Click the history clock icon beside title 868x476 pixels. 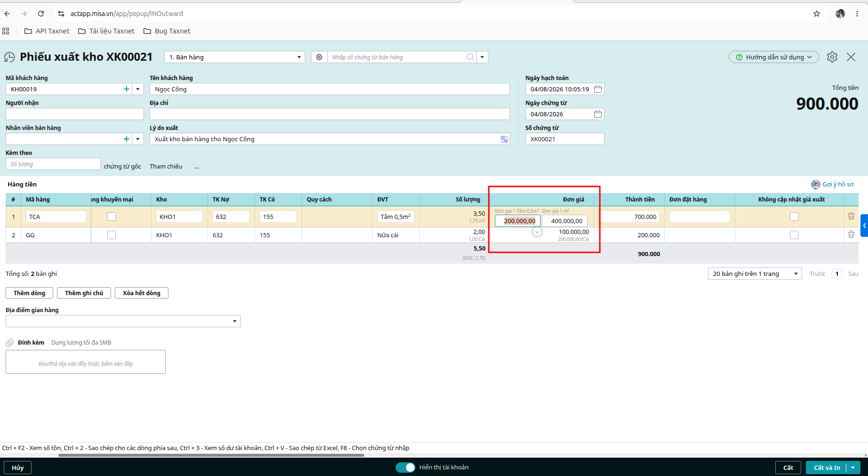(9, 57)
